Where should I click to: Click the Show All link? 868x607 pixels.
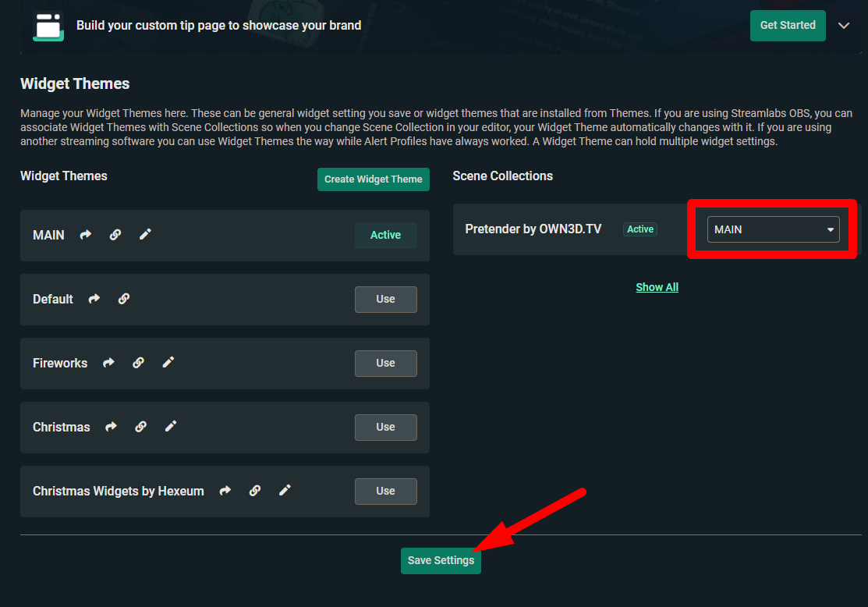point(657,287)
